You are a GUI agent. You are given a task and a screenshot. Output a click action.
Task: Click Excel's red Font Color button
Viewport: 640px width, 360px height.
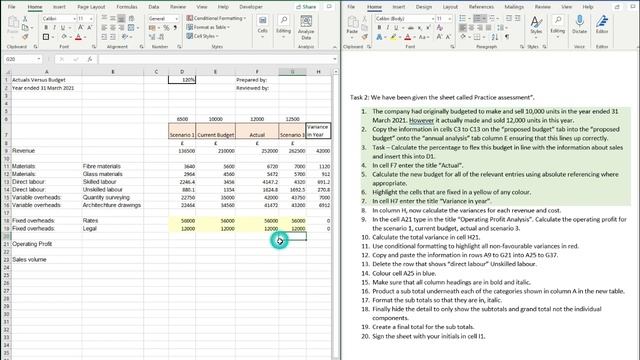pyautogui.click(x=78, y=37)
